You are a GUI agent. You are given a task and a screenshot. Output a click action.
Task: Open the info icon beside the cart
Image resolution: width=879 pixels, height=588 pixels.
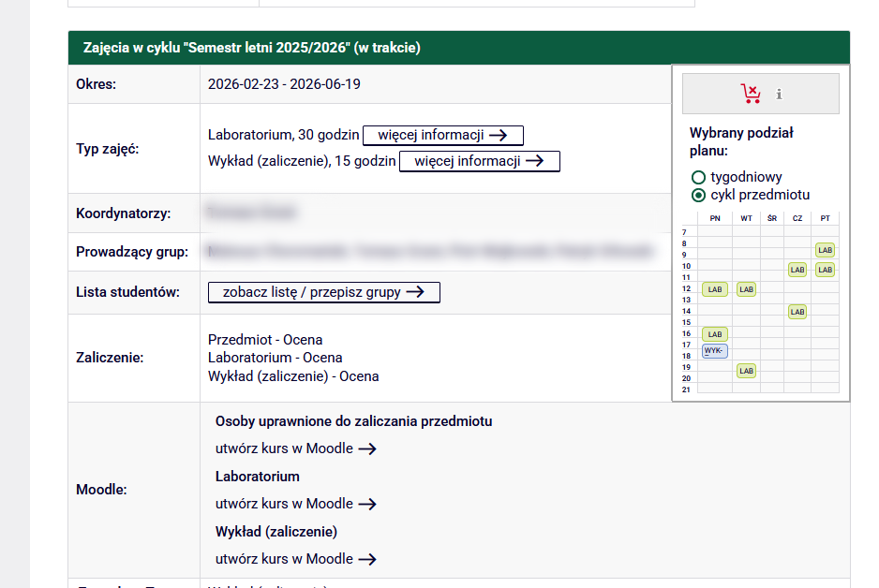point(779,94)
